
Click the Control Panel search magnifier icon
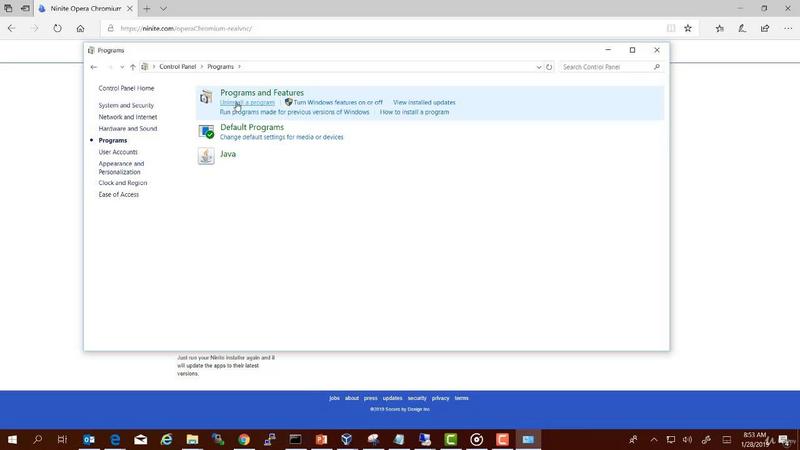click(x=657, y=67)
